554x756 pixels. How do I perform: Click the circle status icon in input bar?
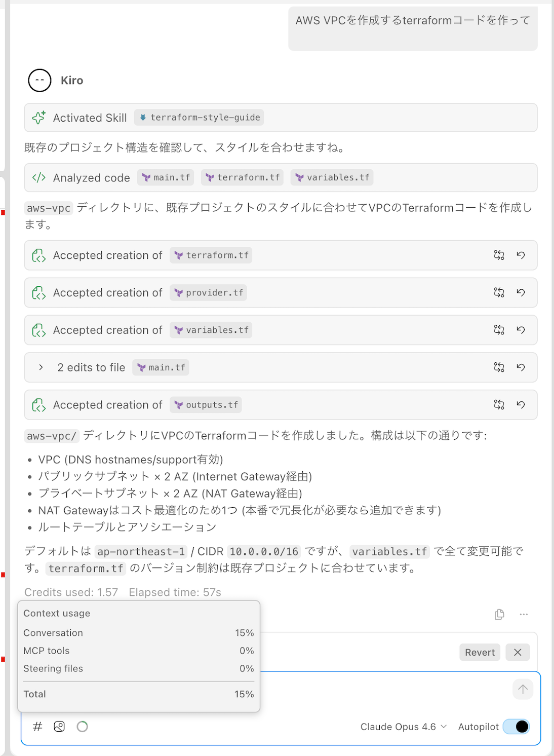pos(83,726)
